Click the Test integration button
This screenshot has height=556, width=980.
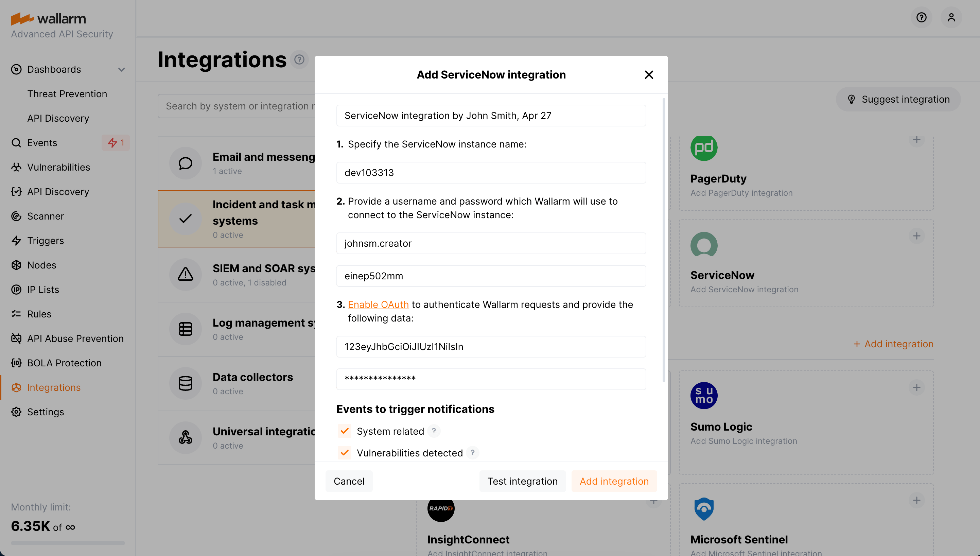click(523, 481)
